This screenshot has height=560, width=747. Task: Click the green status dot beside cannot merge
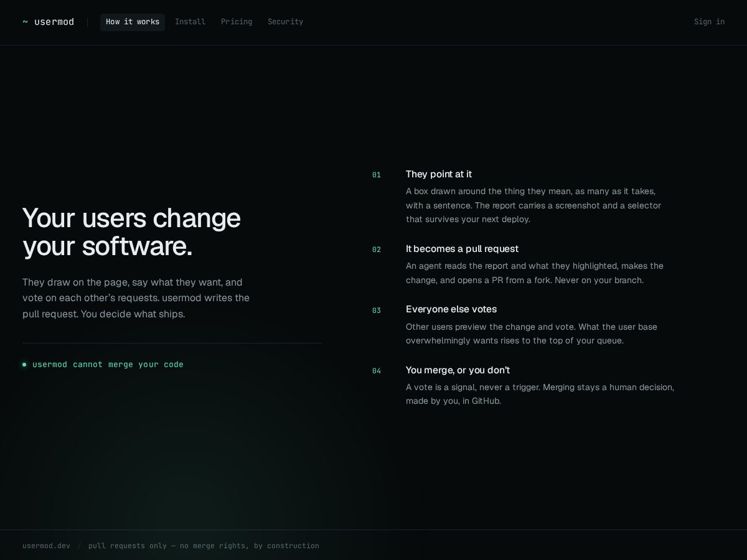24,365
